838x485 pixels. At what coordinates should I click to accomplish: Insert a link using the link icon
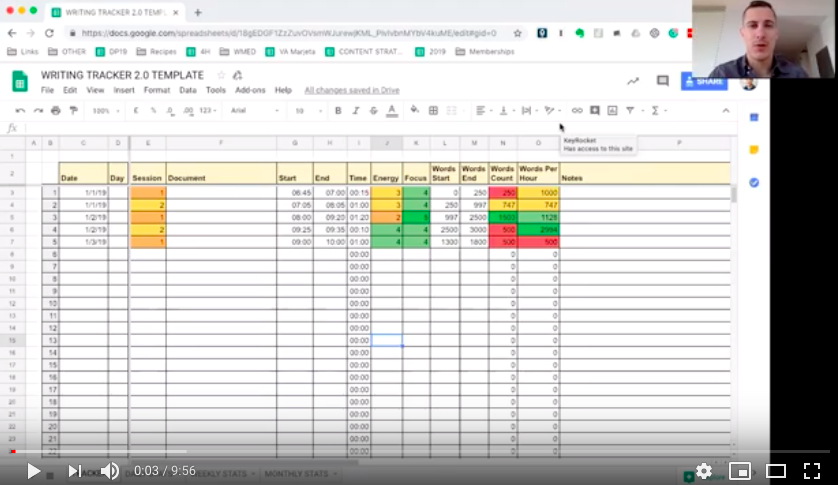[577, 111]
